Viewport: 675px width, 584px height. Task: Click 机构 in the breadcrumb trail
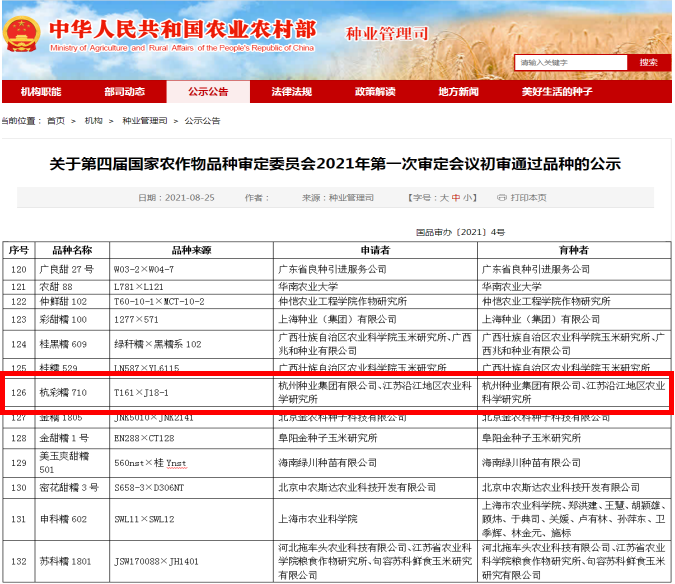click(93, 120)
